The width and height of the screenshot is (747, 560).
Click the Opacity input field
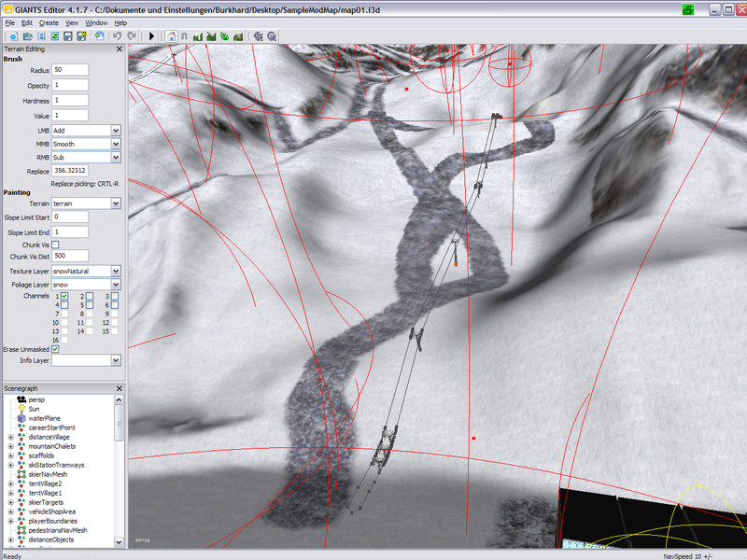click(x=70, y=85)
